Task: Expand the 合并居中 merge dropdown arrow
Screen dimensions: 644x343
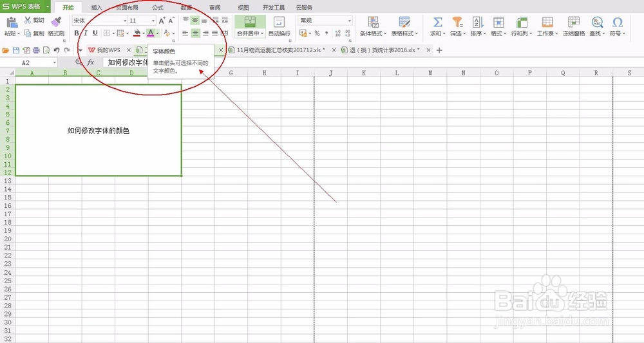Action: (x=263, y=33)
